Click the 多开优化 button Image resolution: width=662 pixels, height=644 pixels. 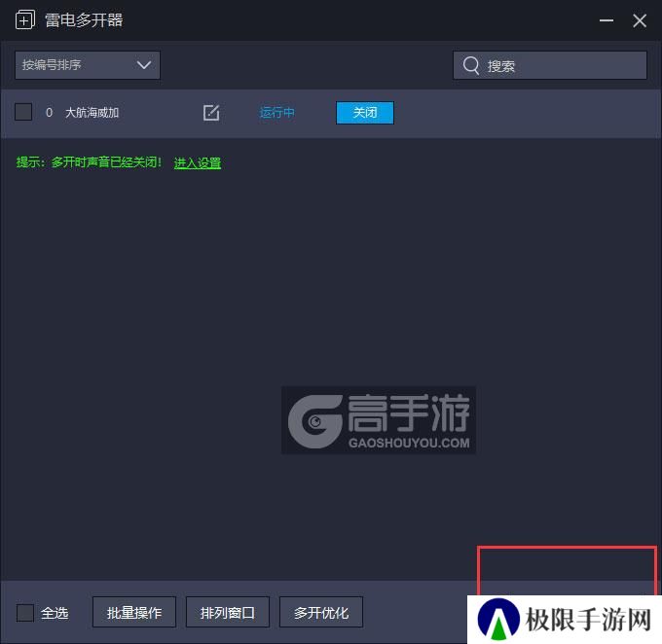click(321, 612)
